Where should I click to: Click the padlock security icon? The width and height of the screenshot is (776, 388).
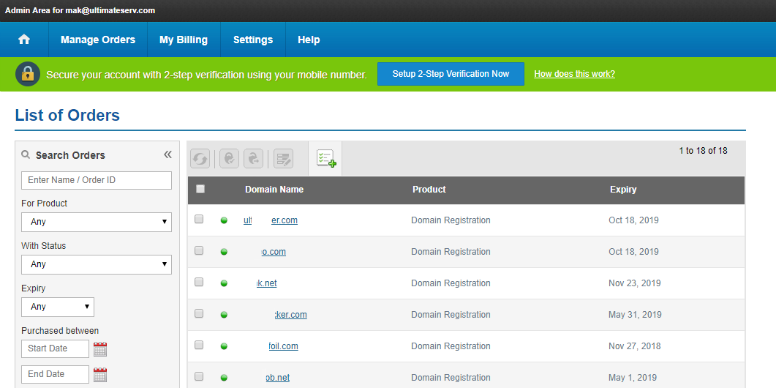27,74
